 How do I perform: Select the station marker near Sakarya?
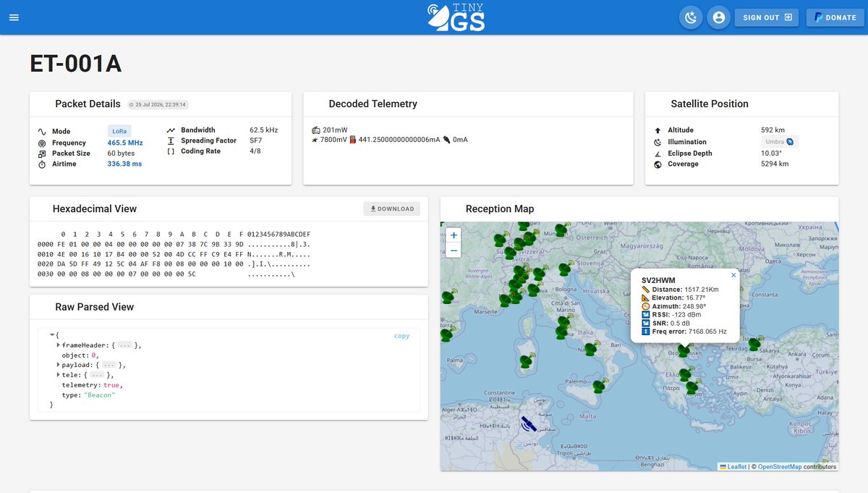754,344
